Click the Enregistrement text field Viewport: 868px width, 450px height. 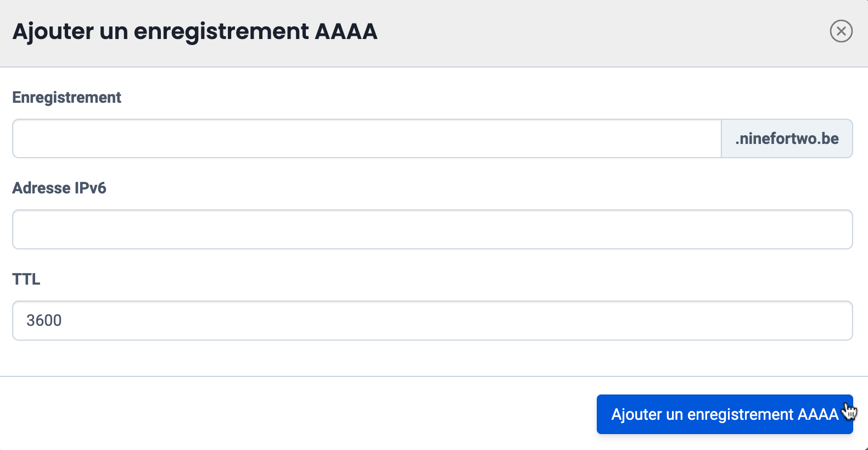(366, 138)
